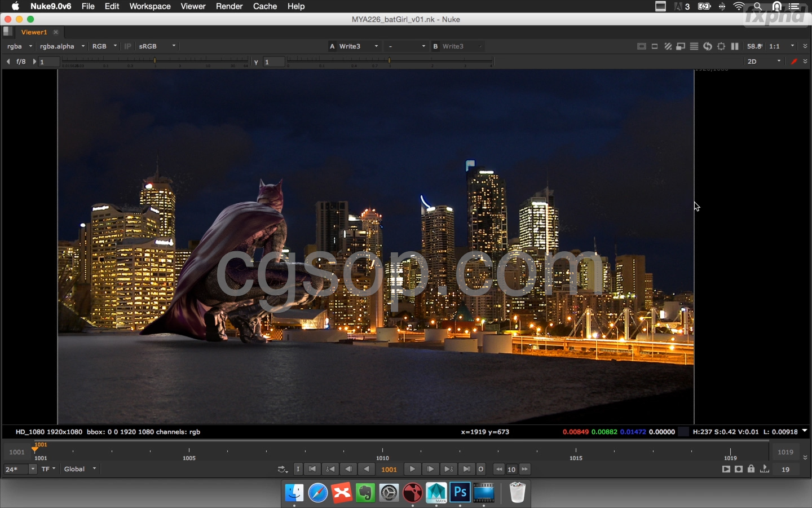Image resolution: width=812 pixels, height=508 pixels.
Task: Toggle the Y gamma button
Action: point(257,62)
